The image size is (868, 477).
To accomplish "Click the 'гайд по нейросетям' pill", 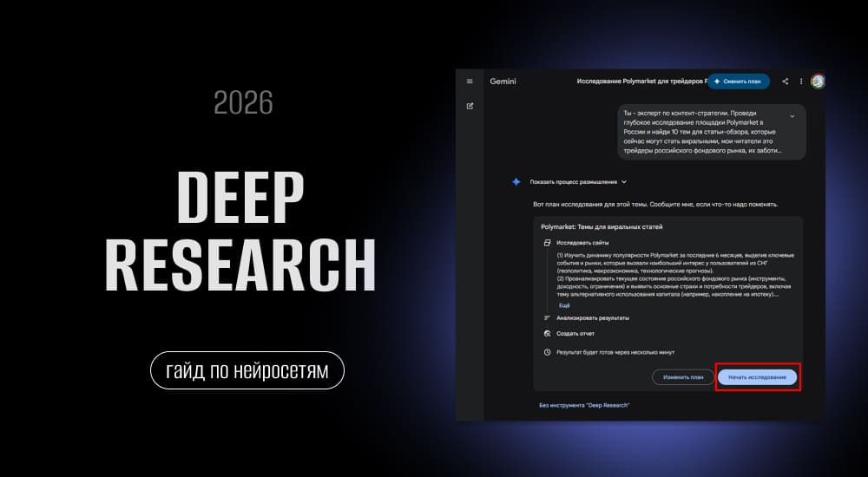I will pyautogui.click(x=247, y=370).
